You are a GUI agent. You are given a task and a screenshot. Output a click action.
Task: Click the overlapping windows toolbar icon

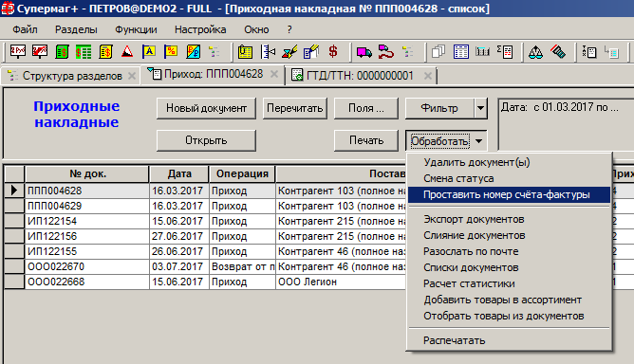tap(438, 52)
